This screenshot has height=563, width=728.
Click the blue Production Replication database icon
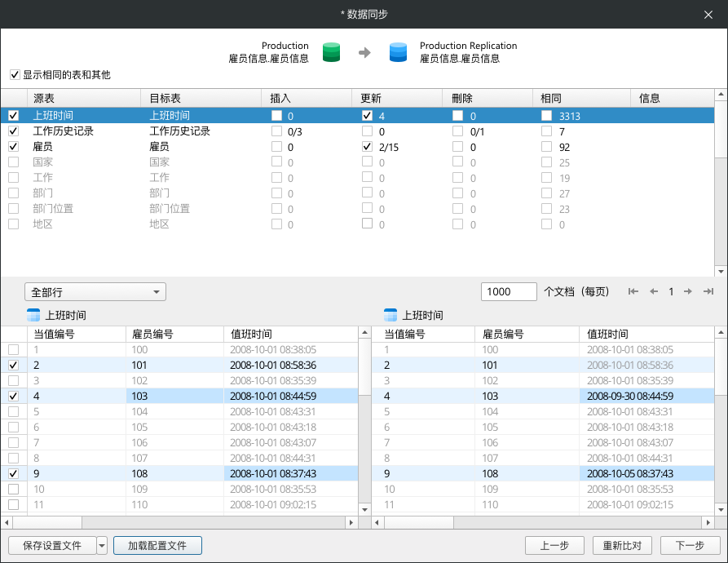[398, 52]
